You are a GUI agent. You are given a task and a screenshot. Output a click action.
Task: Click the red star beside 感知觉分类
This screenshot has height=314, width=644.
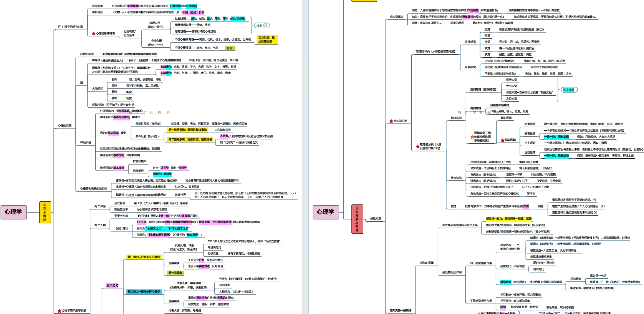coord(391,121)
